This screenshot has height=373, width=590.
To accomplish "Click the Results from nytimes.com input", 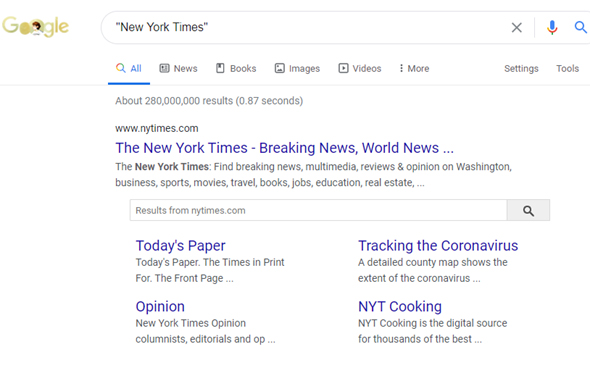I will click(318, 210).
